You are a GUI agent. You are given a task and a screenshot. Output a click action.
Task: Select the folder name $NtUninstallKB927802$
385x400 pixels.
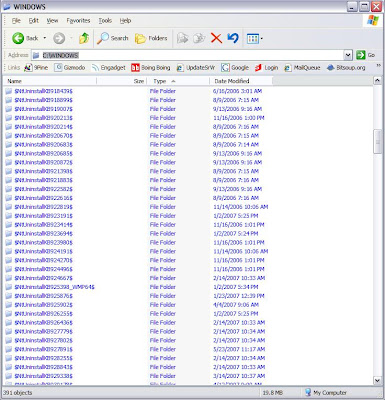(x=44, y=340)
